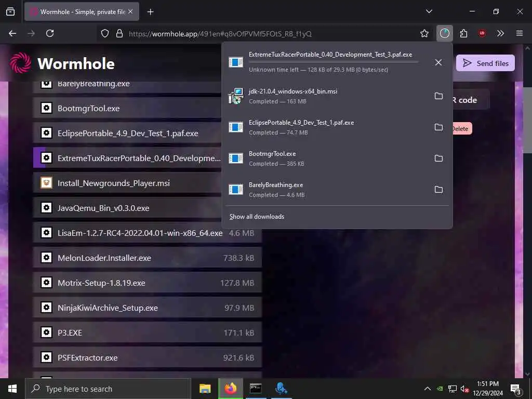Bookmark this page with the star icon
This screenshot has height=399, width=532.
click(x=424, y=33)
